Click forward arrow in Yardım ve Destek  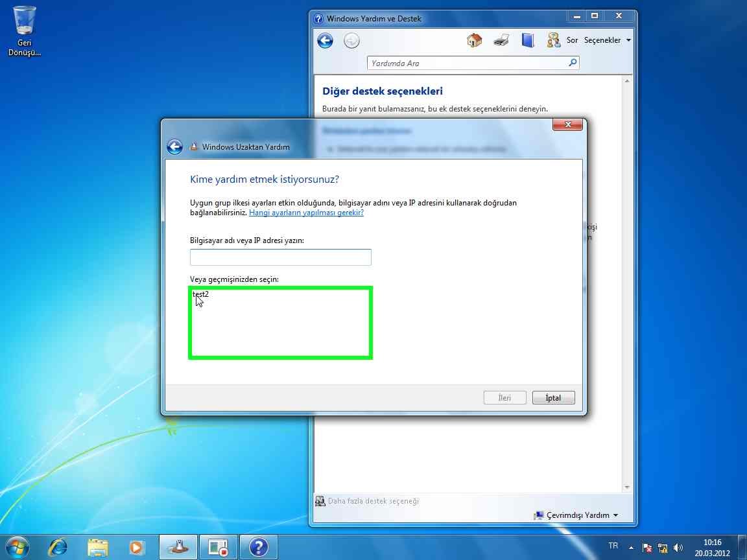tap(351, 40)
